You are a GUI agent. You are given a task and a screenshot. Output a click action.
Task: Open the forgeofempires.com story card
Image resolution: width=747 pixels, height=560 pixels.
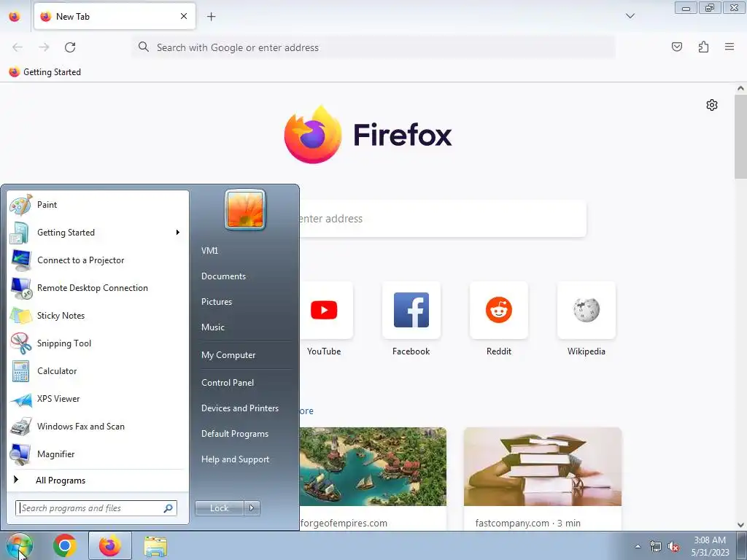click(373, 478)
